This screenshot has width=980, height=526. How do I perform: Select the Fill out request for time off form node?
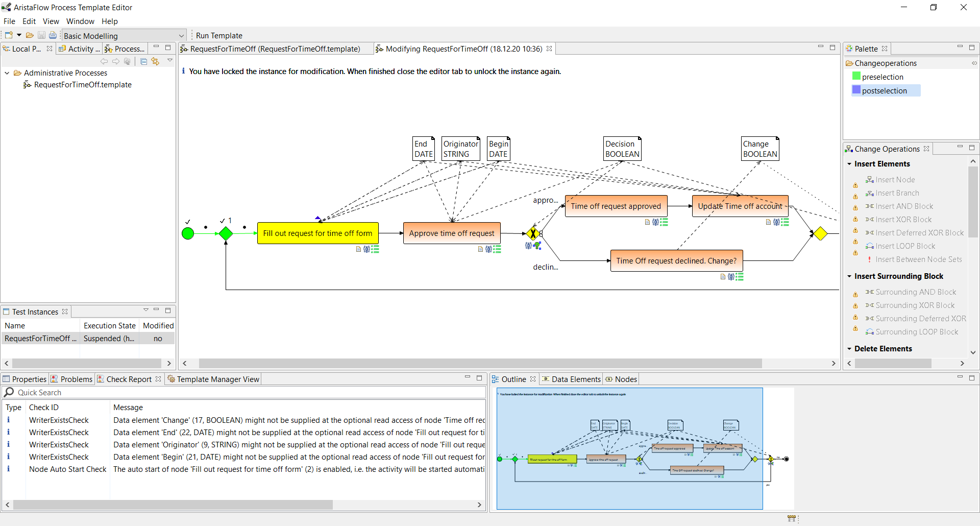click(x=317, y=233)
